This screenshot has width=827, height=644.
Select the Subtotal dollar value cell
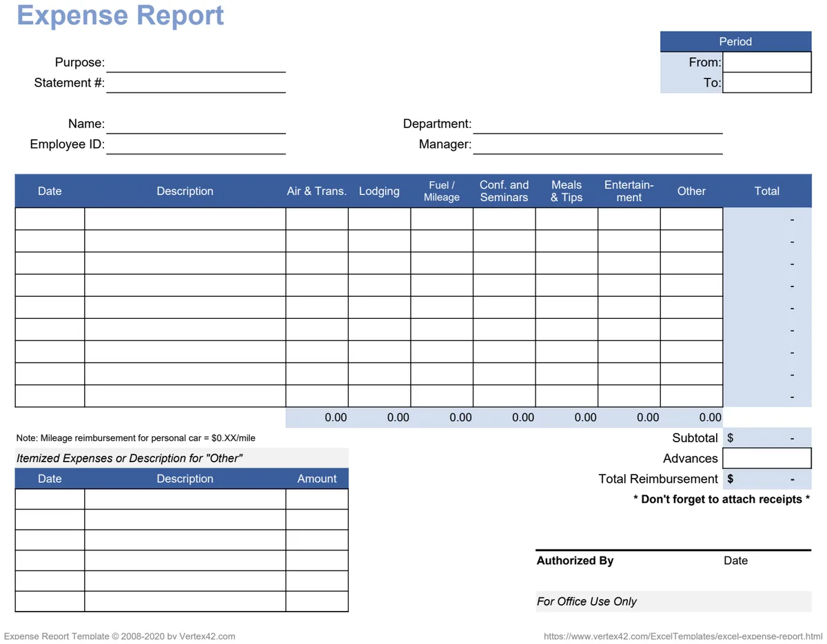coord(767,438)
